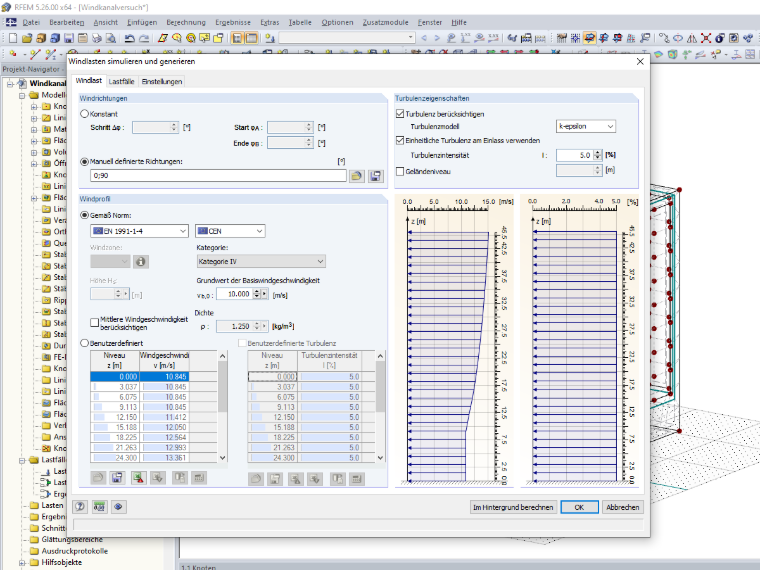760x570 pixels.
Task: Export wind velocity table to Excel
Action: pyautogui.click(x=138, y=478)
